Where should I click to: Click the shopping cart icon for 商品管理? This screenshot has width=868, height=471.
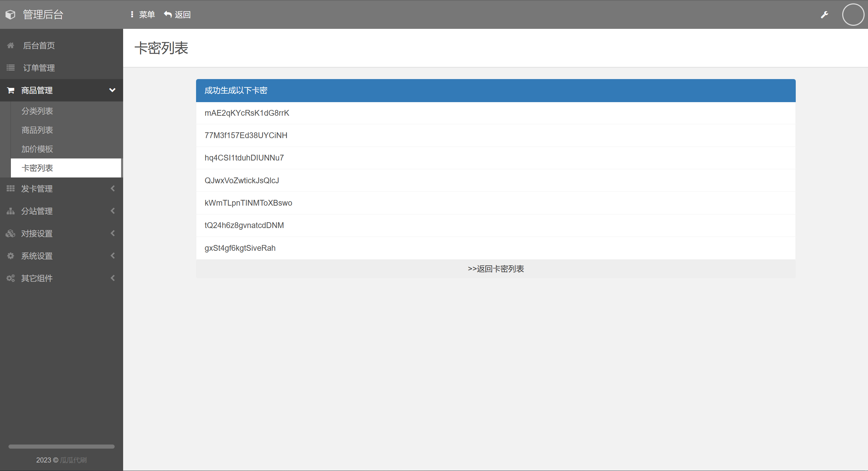[11, 90]
